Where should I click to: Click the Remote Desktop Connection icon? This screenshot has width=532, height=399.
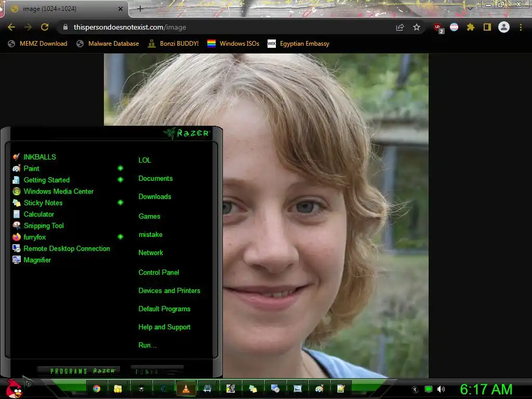click(16, 248)
